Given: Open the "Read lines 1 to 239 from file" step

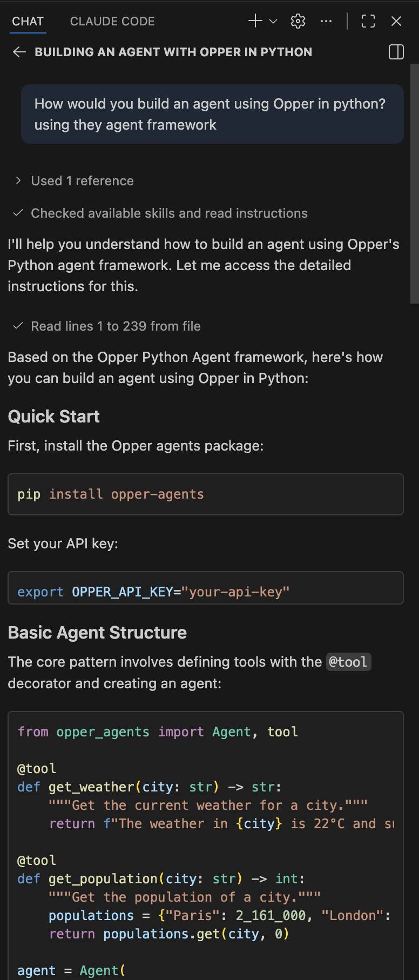Looking at the screenshot, I should point(116,326).
